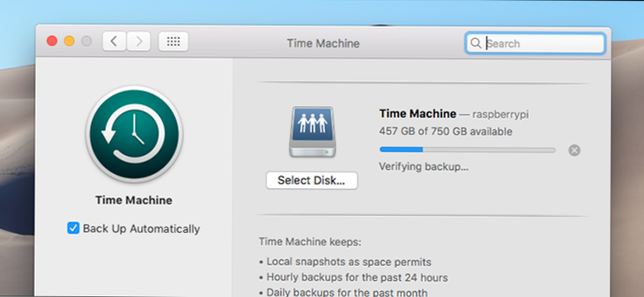Click the "457 GB of 750 GB available" text
This screenshot has height=297, width=644.
pos(446,132)
